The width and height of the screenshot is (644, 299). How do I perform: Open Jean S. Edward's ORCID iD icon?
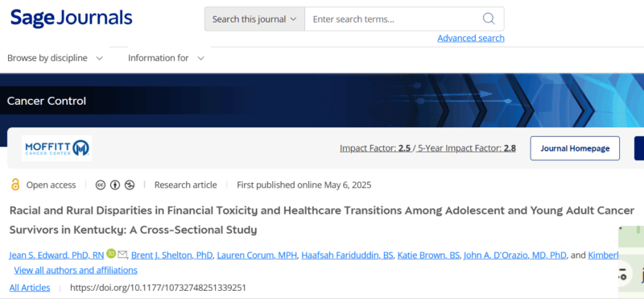[111, 254]
